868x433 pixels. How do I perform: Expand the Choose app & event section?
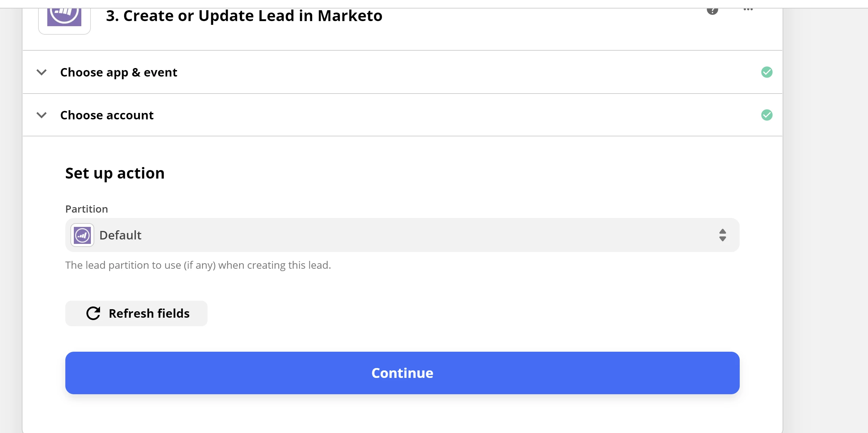[119, 72]
